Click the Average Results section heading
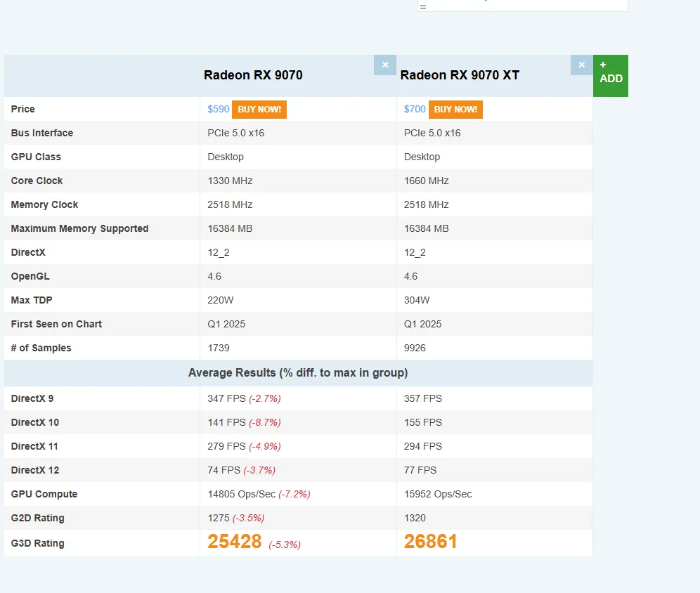The height and width of the screenshot is (593, 700). click(298, 373)
